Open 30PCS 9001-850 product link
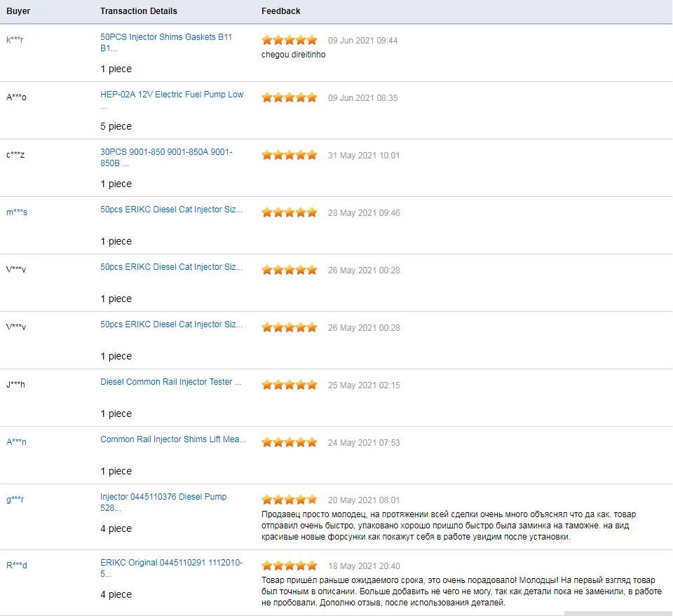 (166, 158)
